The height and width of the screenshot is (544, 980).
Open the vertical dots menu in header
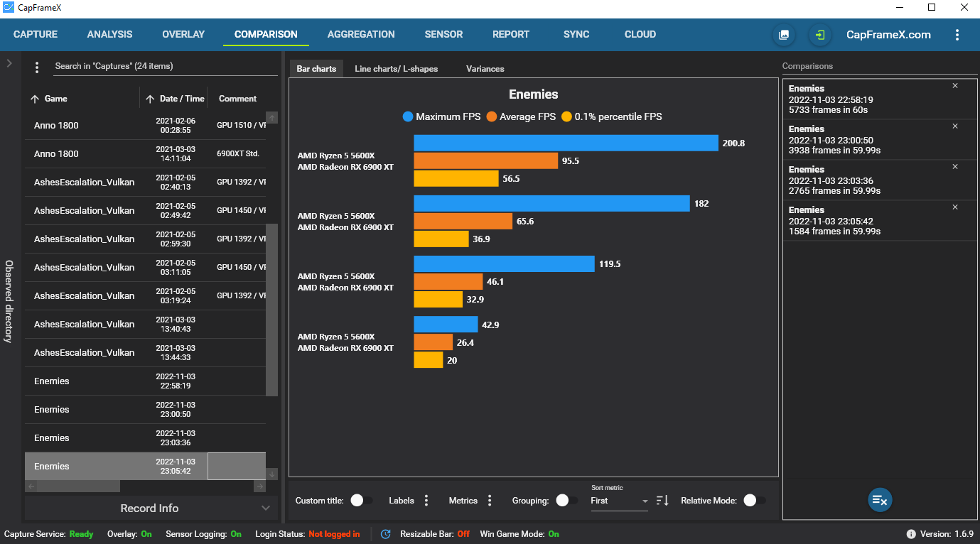[957, 35]
